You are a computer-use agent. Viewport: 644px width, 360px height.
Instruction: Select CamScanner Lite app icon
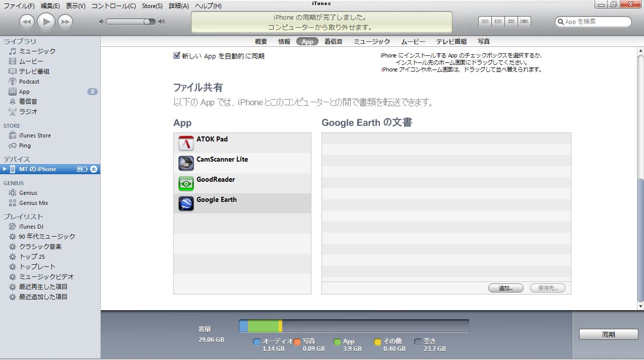[186, 164]
